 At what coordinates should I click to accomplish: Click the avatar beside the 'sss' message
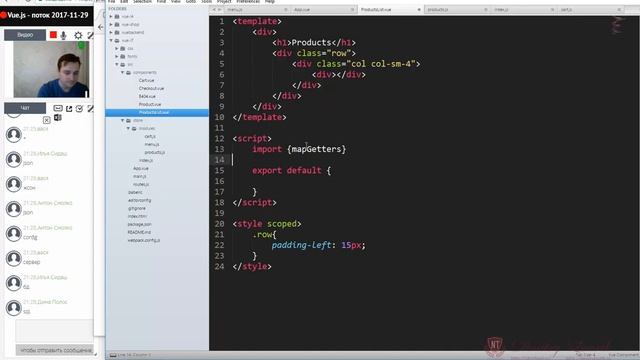[13, 308]
